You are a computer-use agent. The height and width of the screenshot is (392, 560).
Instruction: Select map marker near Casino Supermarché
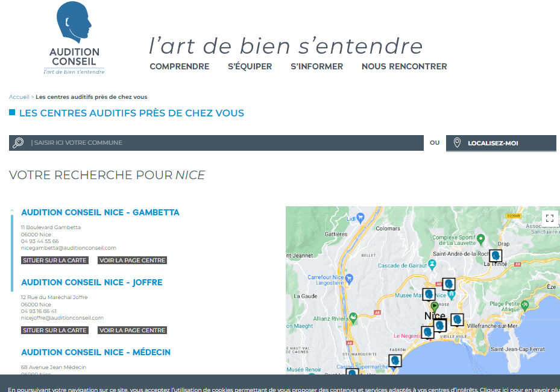[x=395, y=361]
